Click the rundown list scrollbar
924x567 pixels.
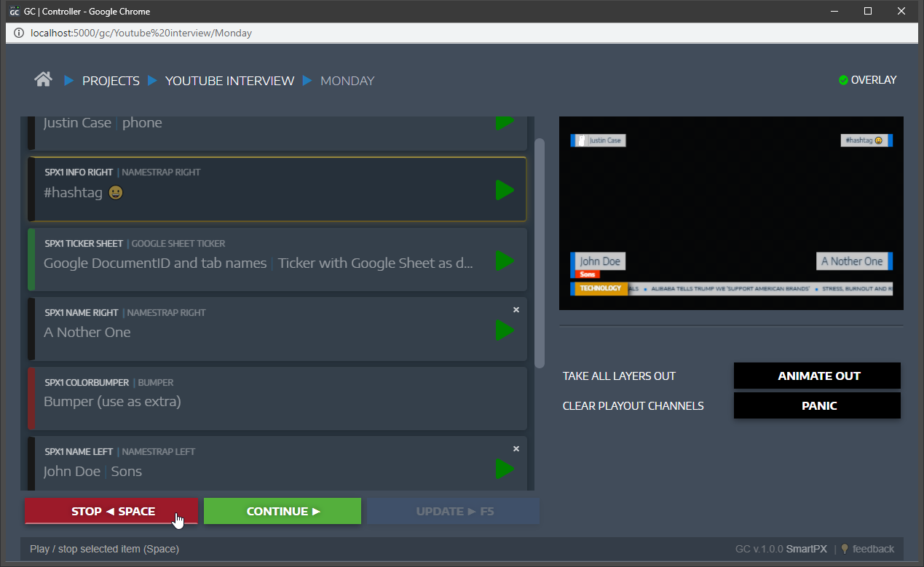coord(540,253)
